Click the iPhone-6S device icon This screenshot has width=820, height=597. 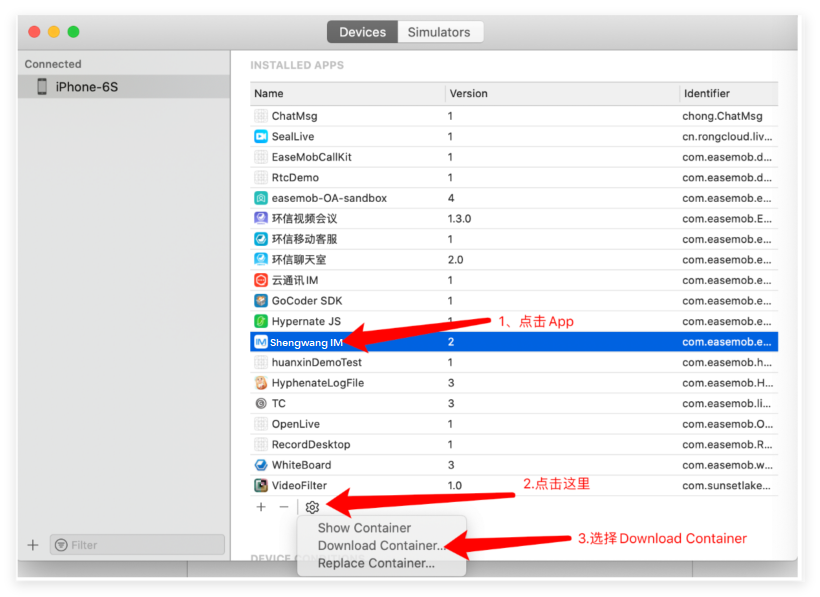(x=42, y=86)
